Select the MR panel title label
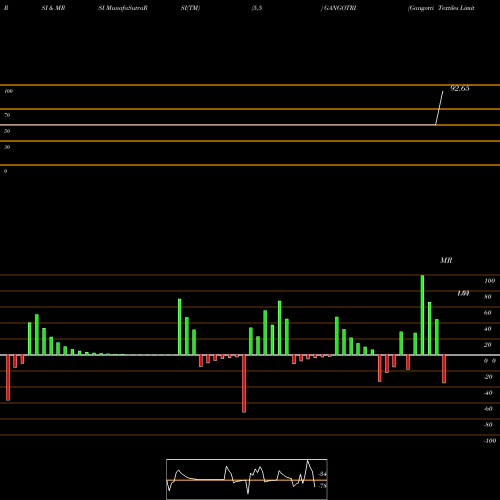This screenshot has height=500, width=500. (446, 260)
